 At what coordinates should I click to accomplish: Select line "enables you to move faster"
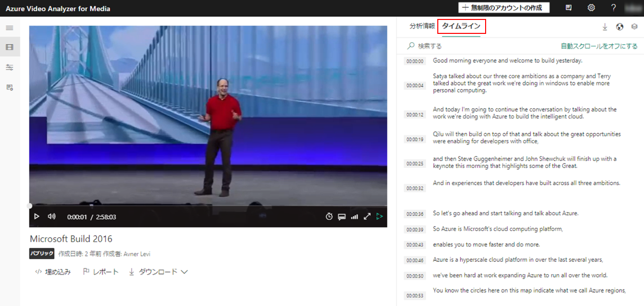[x=487, y=245]
